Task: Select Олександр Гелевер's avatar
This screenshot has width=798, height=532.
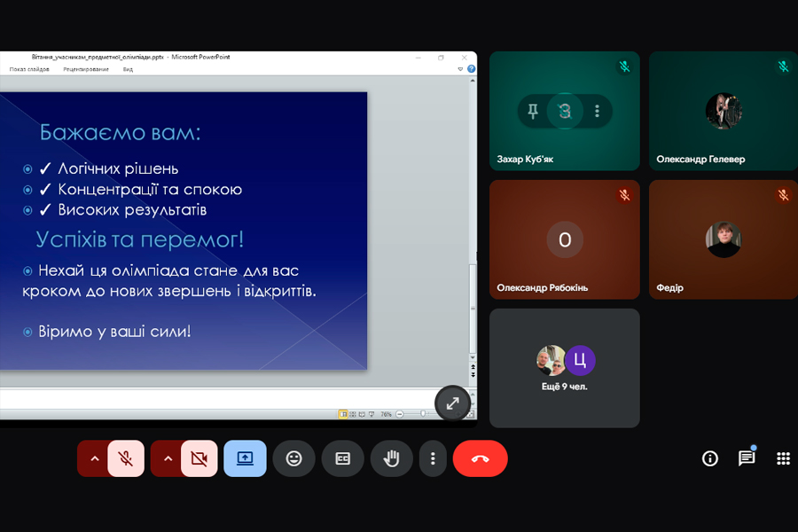Action: (724, 111)
